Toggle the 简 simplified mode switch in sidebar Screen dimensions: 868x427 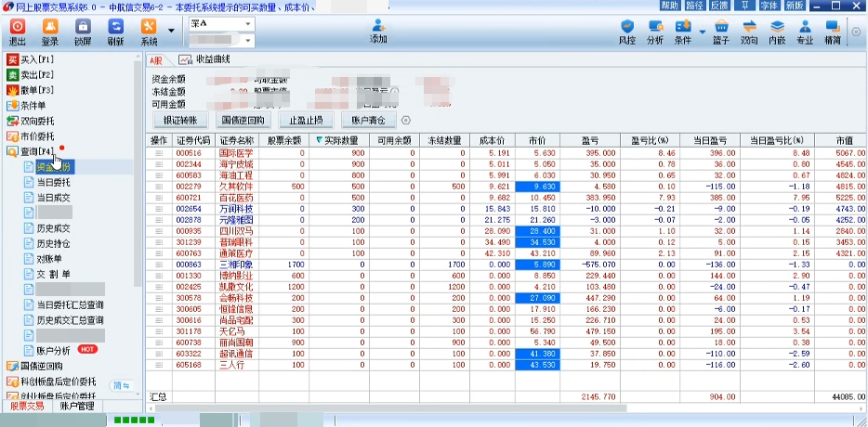click(x=121, y=385)
